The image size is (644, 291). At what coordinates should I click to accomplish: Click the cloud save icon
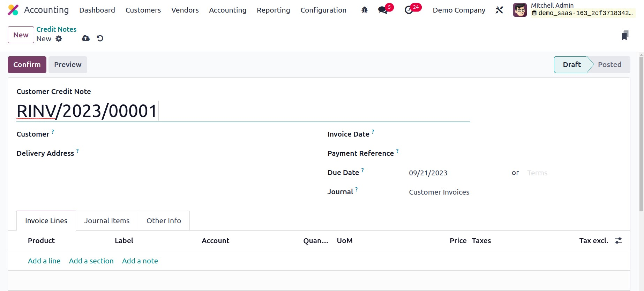point(85,38)
